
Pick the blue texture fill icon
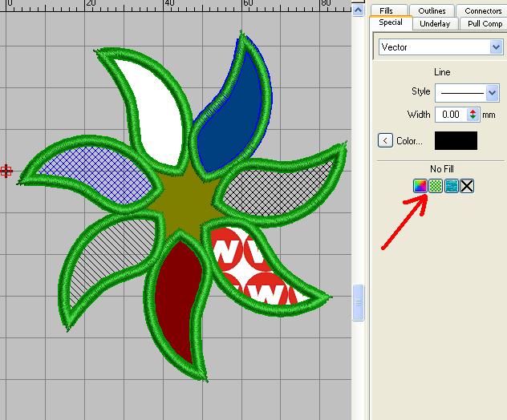coord(451,186)
